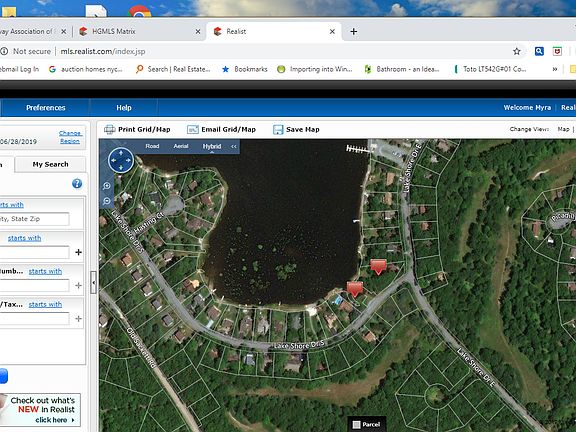Click the Save Map disk icon

(278, 130)
